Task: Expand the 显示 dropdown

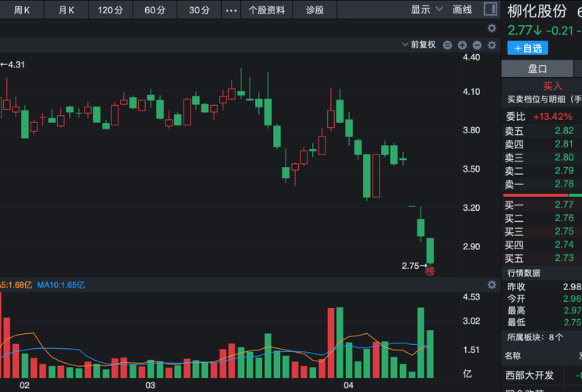Action: pos(424,10)
